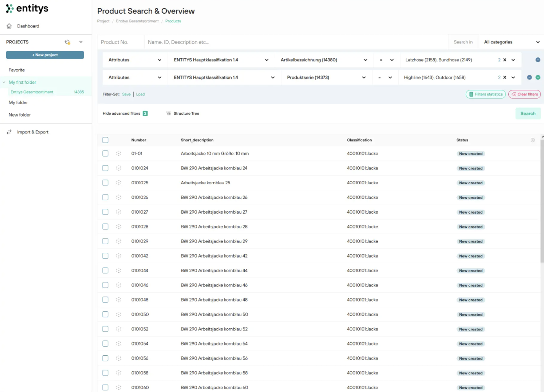This screenshot has height=392, width=544.
Task: Open Import & Export arrows icon
Action: point(9,132)
